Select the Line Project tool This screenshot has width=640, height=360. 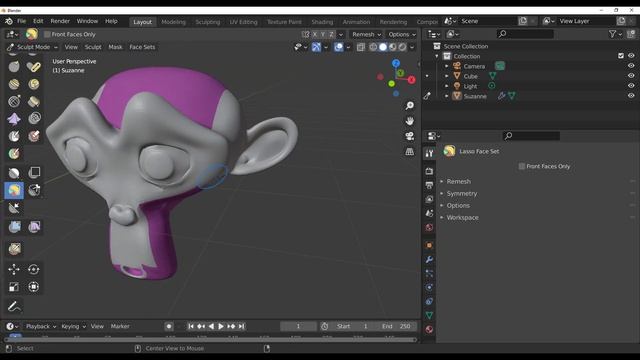click(x=14, y=208)
